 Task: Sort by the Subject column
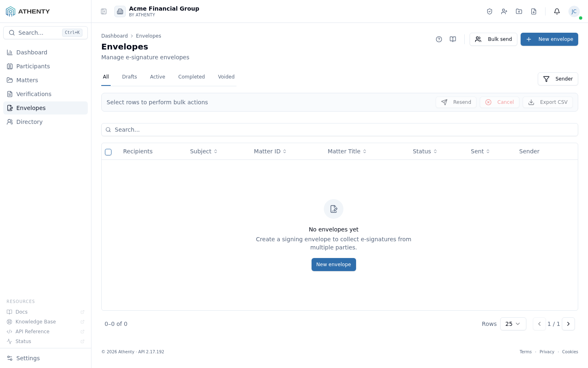tap(204, 151)
